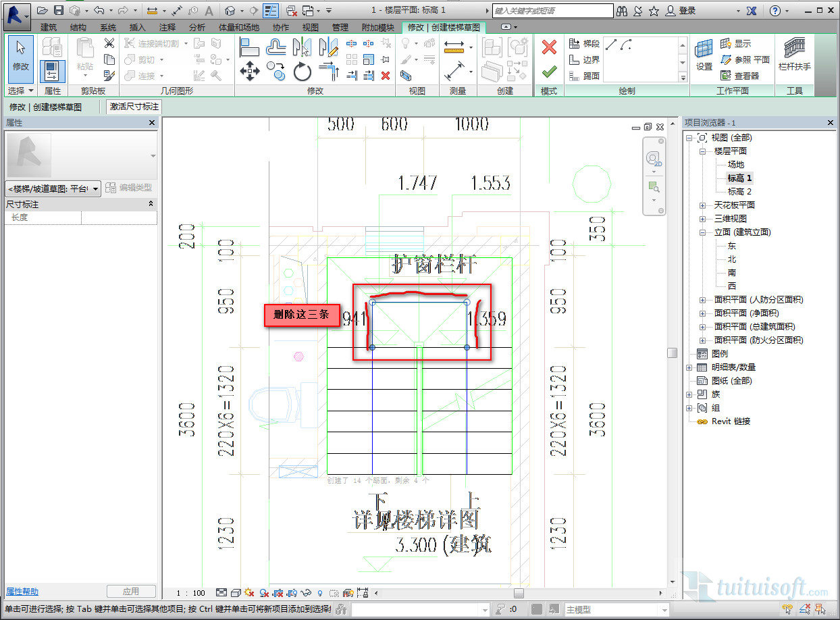
Task: Click the 激活尺寸标注 button
Action: click(x=134, y=107)
